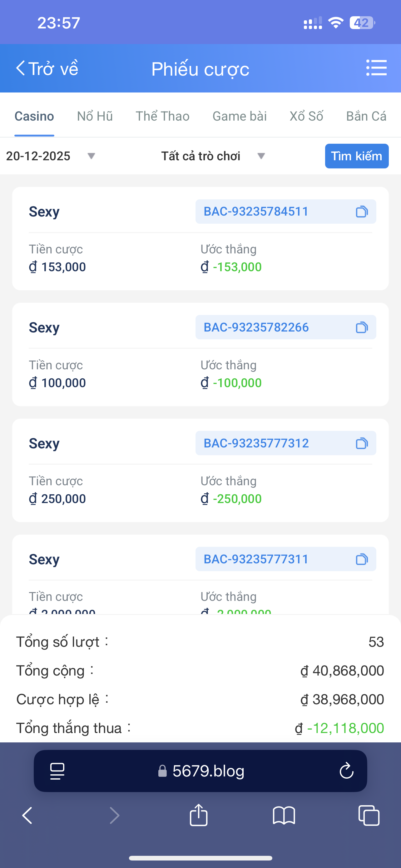Image resolution: width=401 pixels, height=868 pixels.
Task: Open page format options in address bar
Action: coord(57,771)
